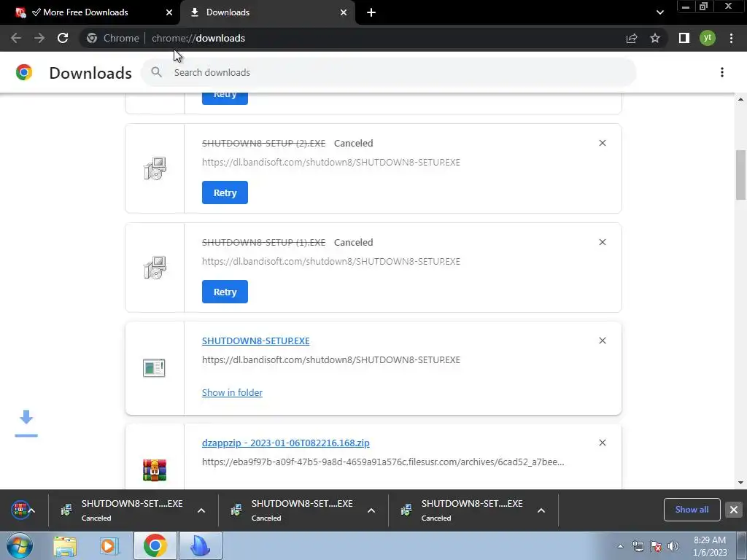Screen dimensions: 747x560
Task: Expand the WinRAR shelf item chevron
Action: pyautogui.click(x=32, y=510)
